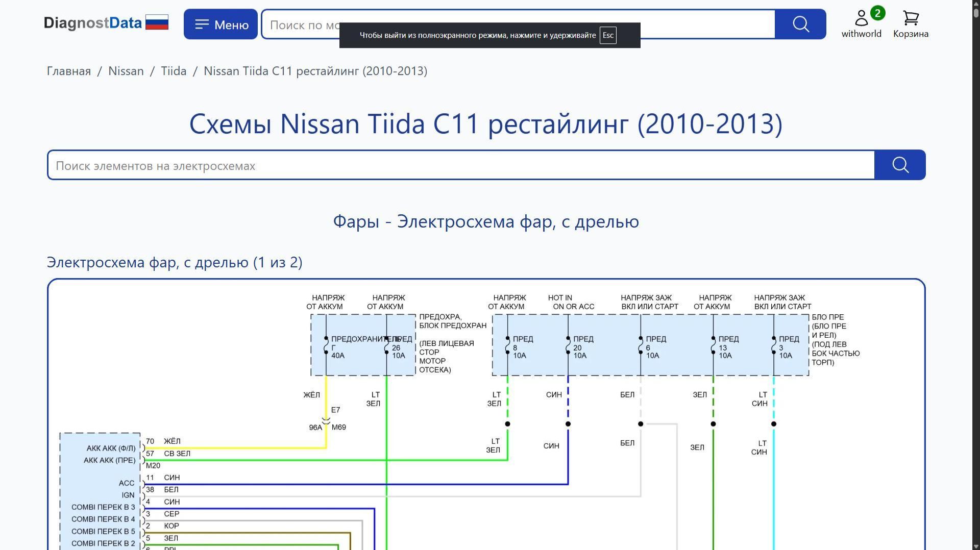Click the АКК АКК (Ф/Л) pin label
The width and height of the screenshot is (980, 550).
(x=111, y=448)
